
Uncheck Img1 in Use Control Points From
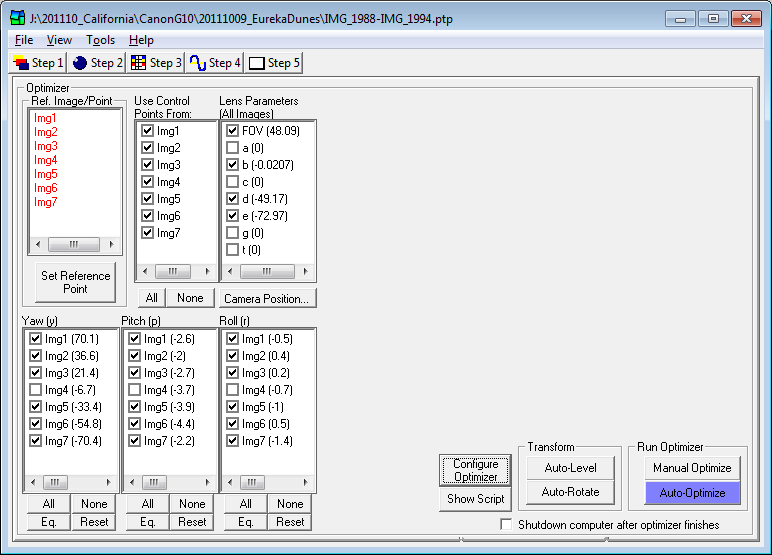[147, 131]
